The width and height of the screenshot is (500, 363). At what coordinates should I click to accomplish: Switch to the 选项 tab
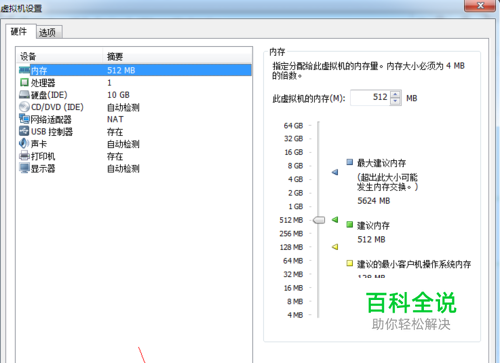(x=48, y=33)
